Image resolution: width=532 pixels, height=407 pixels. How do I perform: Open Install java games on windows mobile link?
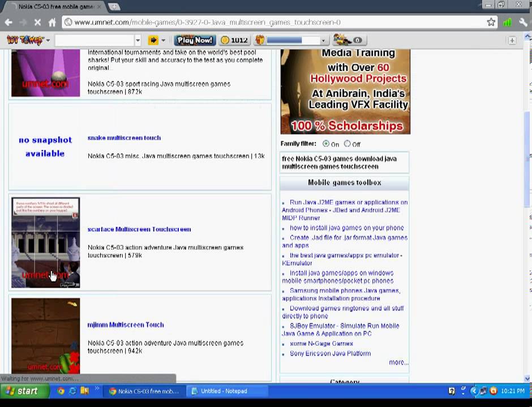pos(338,277)
